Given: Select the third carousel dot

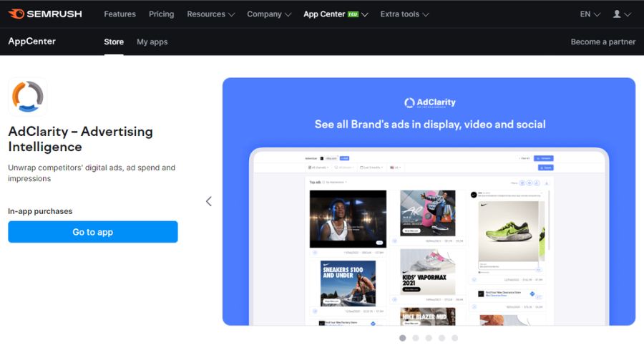Looking at the screenshot, I should (x=429, y=338).
